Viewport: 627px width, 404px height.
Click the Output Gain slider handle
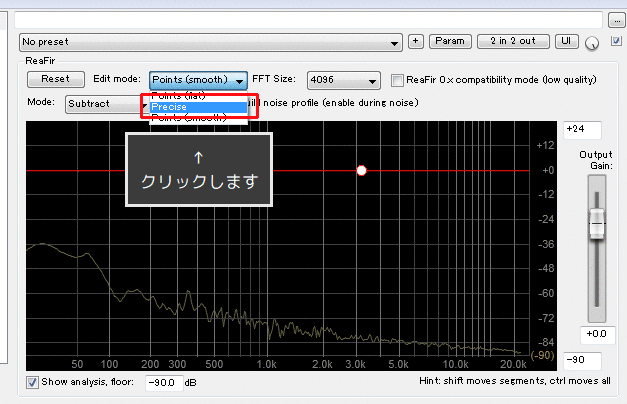tap(597, 224)
